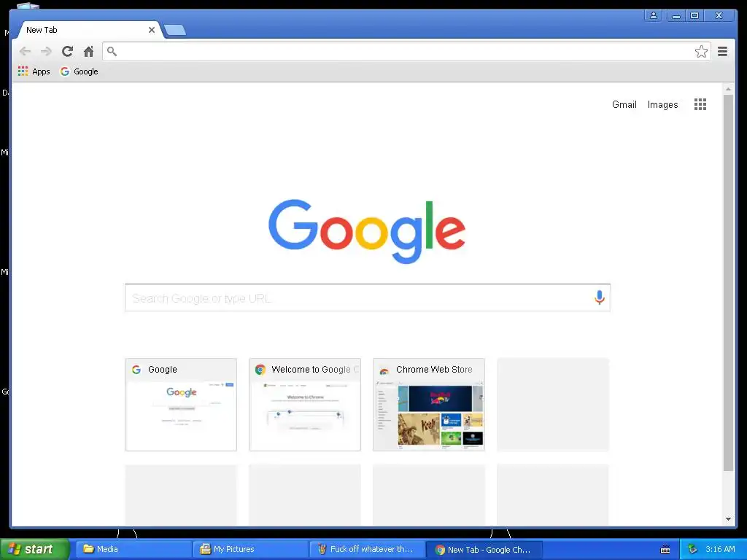747x560 pixels.
Task: Reload the page
Action: pos(68,52)
